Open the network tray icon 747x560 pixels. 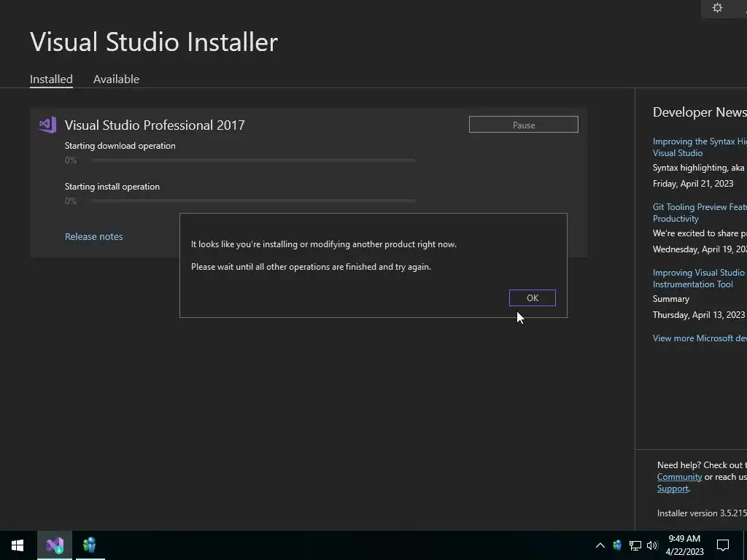point(635,545)
